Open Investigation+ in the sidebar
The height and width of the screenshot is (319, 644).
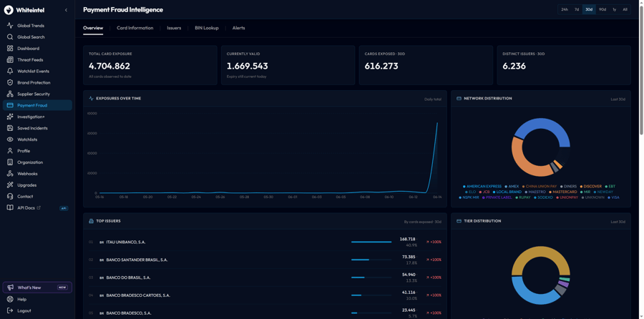37,117
